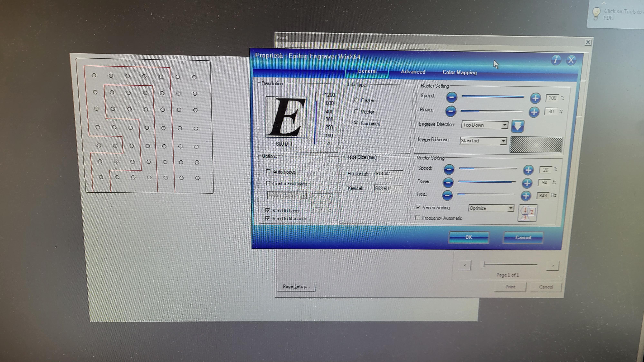Screen dimensions: 644x362
Task: Open the Color Mapping tab
Action: coord(459,72)
